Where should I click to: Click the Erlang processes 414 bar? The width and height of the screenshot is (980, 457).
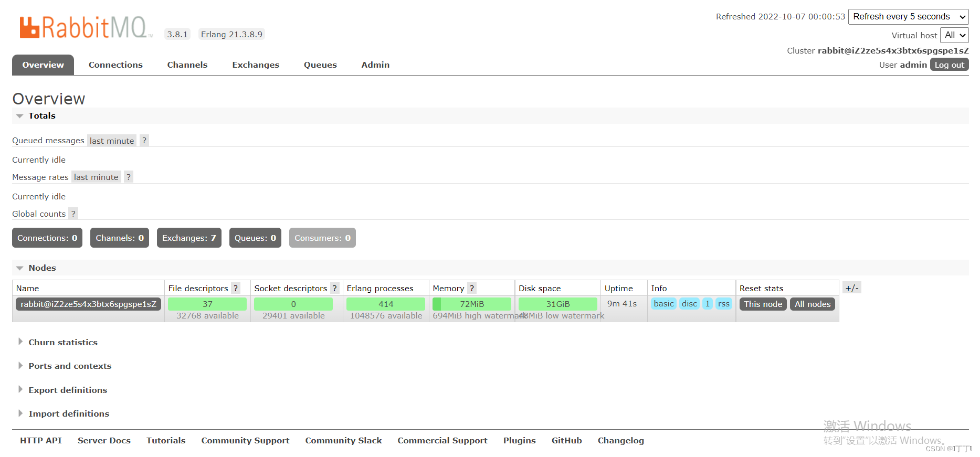[386, 304]
